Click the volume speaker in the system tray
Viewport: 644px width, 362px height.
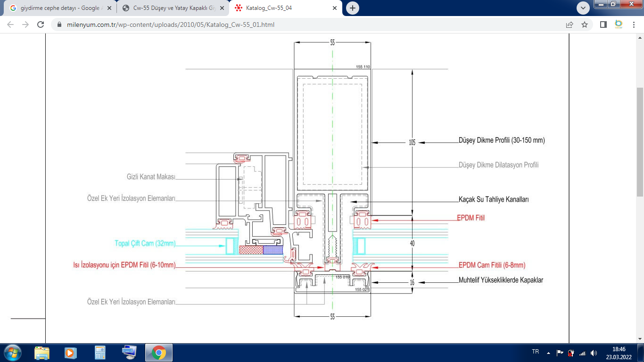pos(594,352)
